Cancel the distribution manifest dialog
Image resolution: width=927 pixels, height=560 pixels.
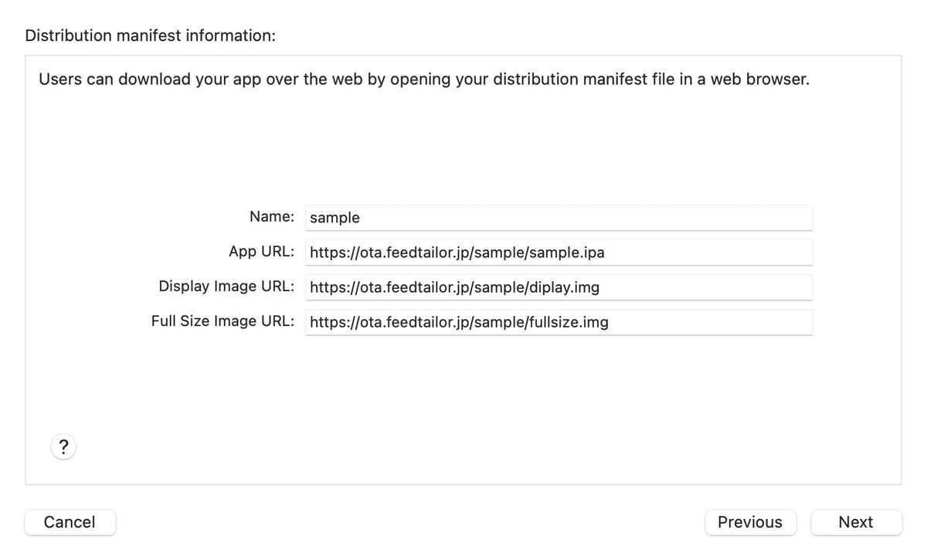(x=70, y=522)
